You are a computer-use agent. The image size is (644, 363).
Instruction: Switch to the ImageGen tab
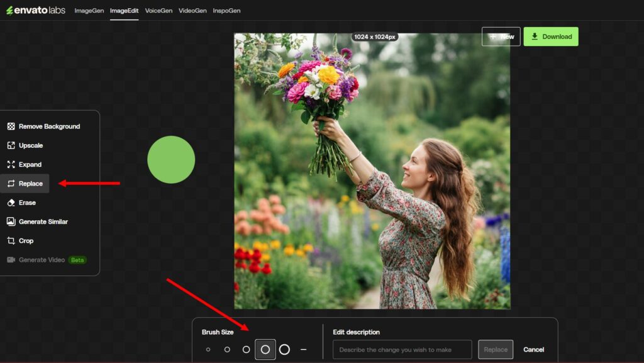tap(88, 10)
